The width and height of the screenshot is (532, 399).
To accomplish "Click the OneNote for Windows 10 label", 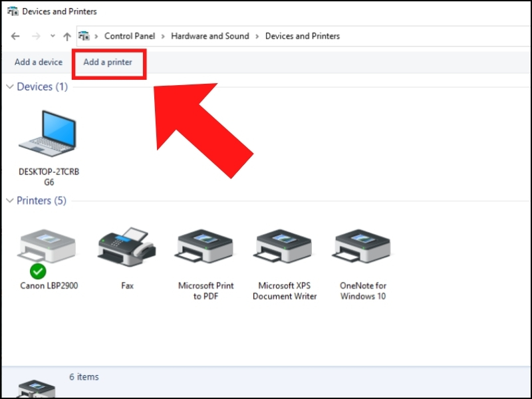I will [363, 291].
